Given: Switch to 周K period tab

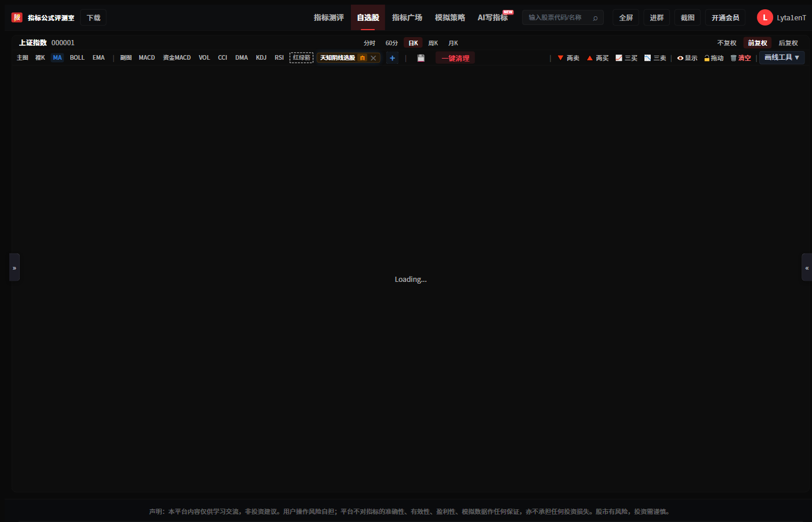Looking at the screenshot, I should click(433, 43).
